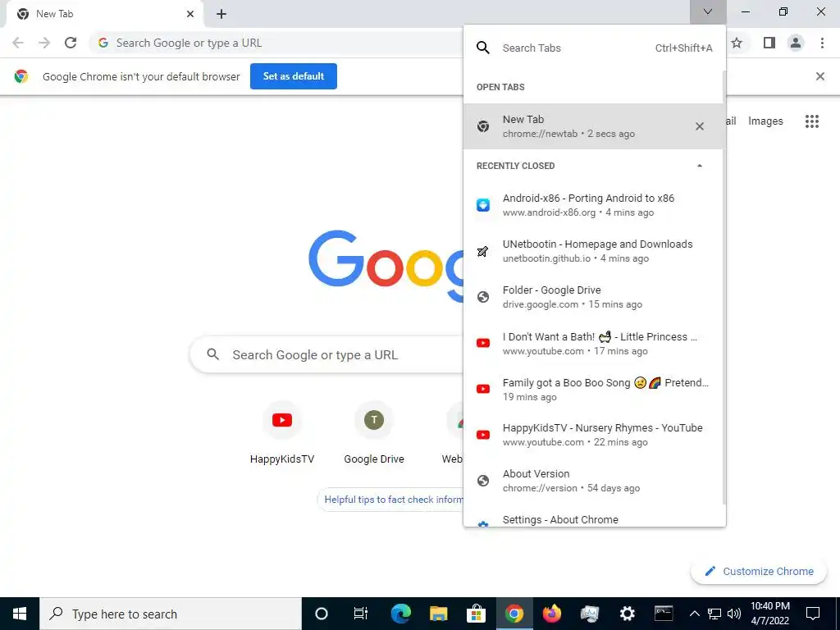This screenshot has width=840, height=630.
Task: Reopen About Version chrome://version tab
Action: tap(593, 481)
